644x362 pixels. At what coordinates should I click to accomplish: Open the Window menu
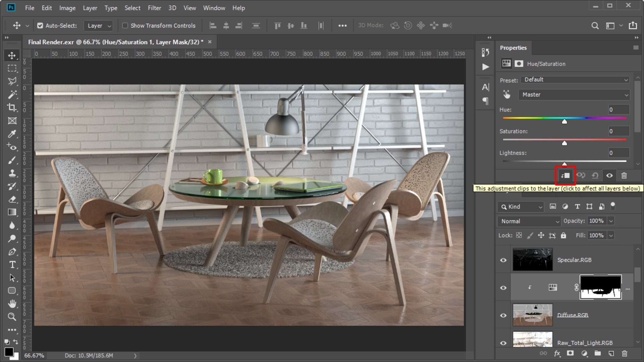(214, 8)
